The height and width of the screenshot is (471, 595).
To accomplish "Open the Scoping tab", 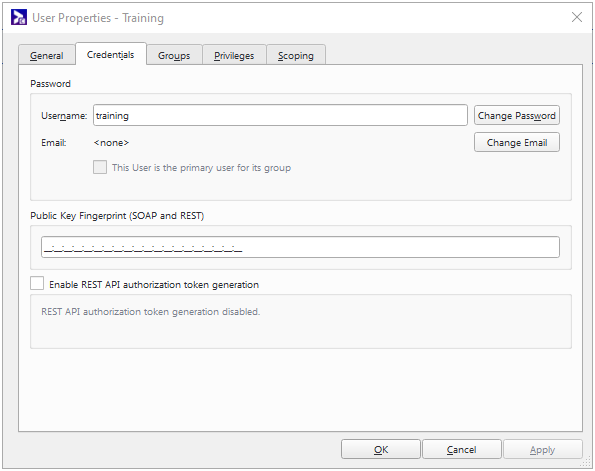I will tap(296, 55).
